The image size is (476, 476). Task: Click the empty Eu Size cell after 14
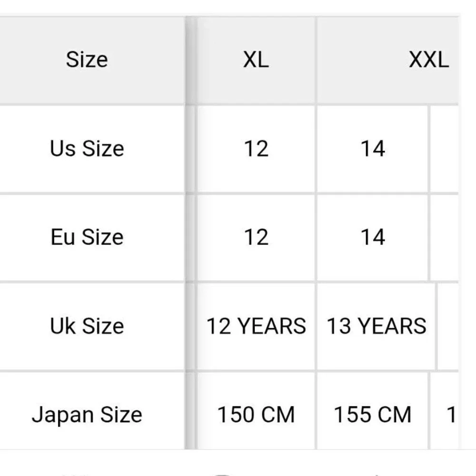[445, 237]
